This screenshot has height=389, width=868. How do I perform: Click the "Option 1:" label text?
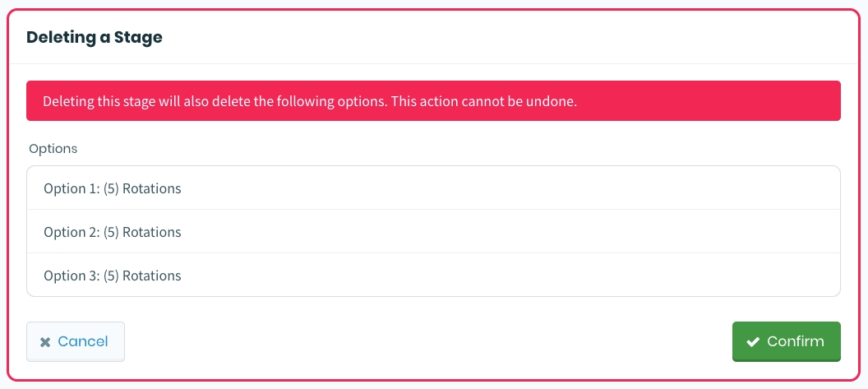coord(71,188)
